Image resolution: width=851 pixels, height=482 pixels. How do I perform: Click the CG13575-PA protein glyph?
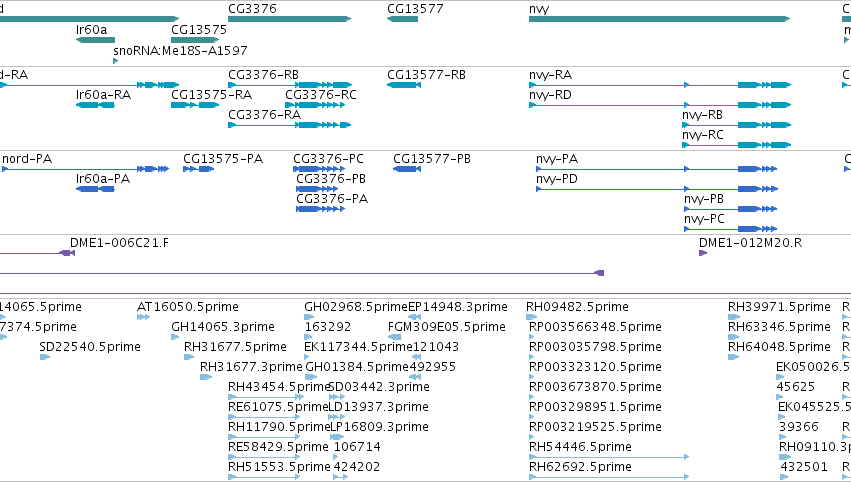tap(199, 169)
